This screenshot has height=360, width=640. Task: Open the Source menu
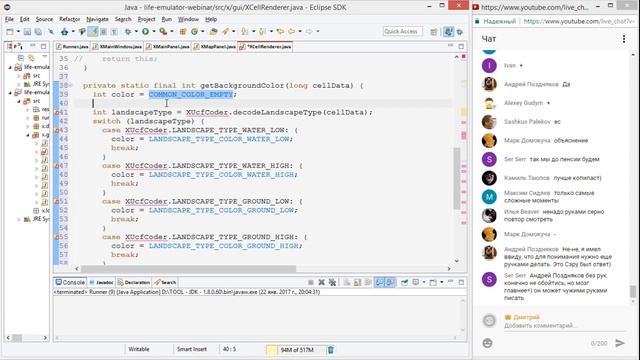click(x=44, y=19)
